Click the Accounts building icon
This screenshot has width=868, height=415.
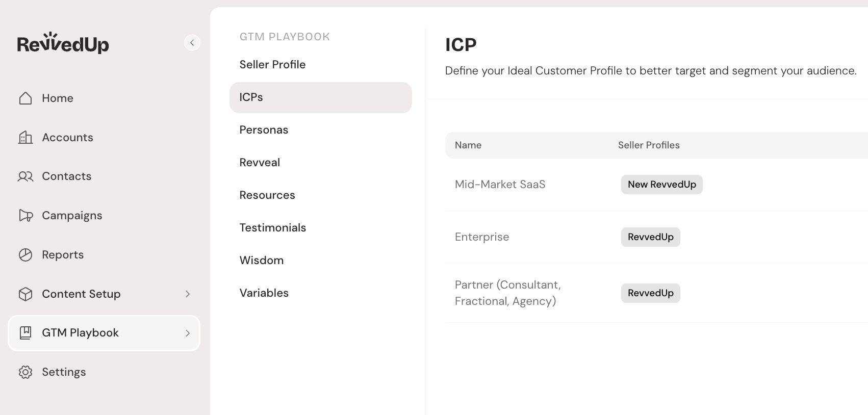[25, 137]
